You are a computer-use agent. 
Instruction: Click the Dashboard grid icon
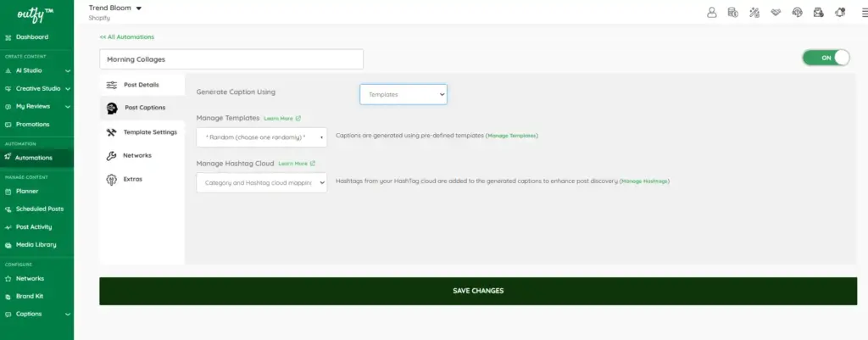[8, 37]
